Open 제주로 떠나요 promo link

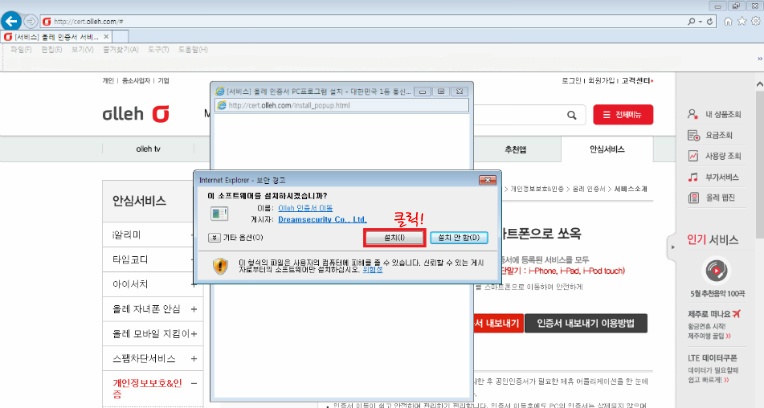coord(714,314)
